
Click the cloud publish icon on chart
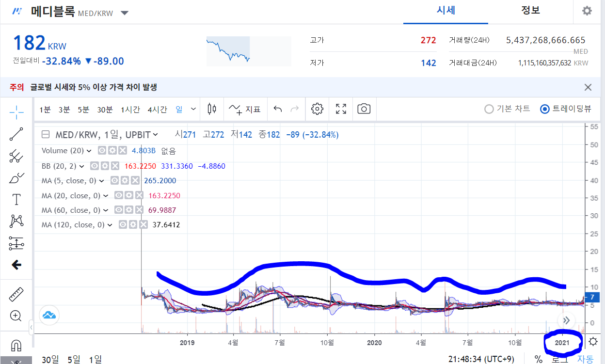tap(49, 315)
